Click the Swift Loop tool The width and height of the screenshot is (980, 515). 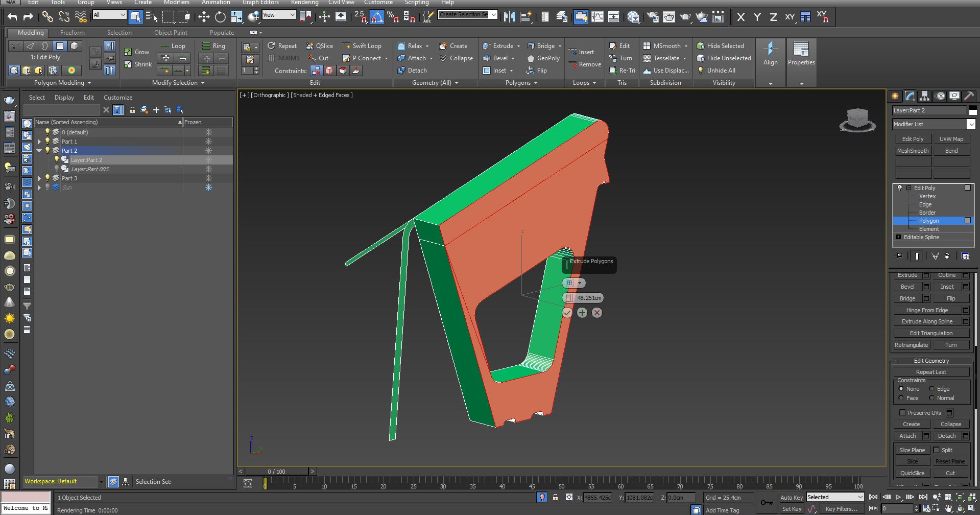[362, 46]
